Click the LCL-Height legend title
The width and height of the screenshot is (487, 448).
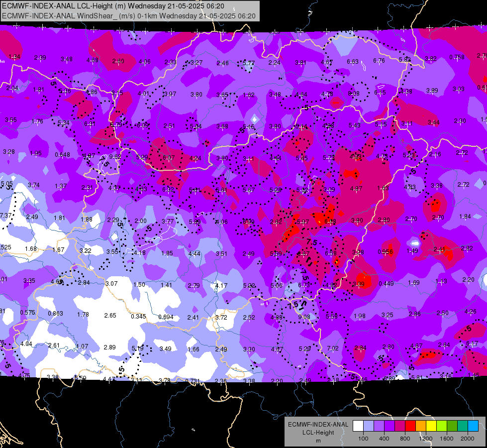pyautogui.click(x=318, y=433)
